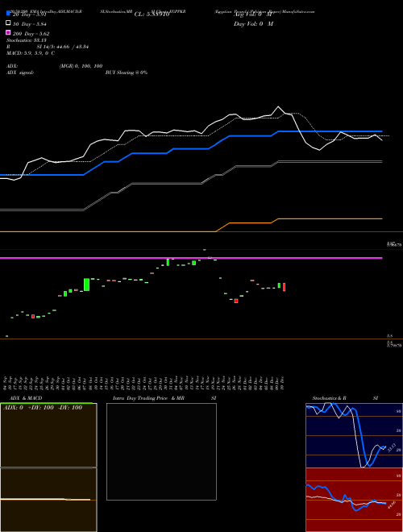Click the blue 20 Day legend swatch
This screenshot has height=532, width=403.
tap(9, 13)
